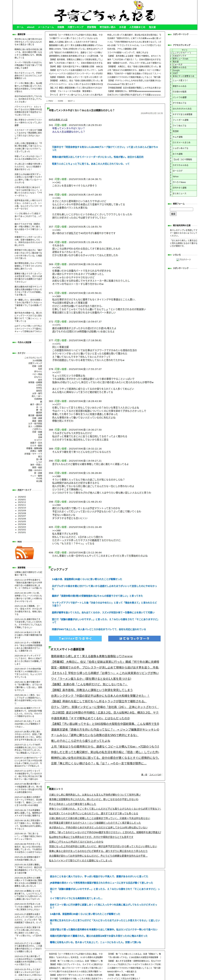The width and height of the screenshot is (210, 980).
Task: Open 用語集 in the navigation bar
Action: click(x=61, y=27)
